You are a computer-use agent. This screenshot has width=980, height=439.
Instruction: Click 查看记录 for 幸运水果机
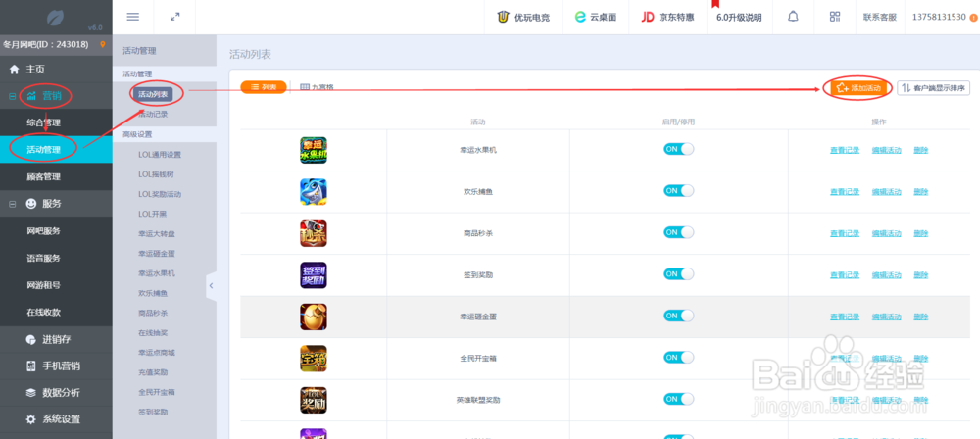tap(845, 150)
